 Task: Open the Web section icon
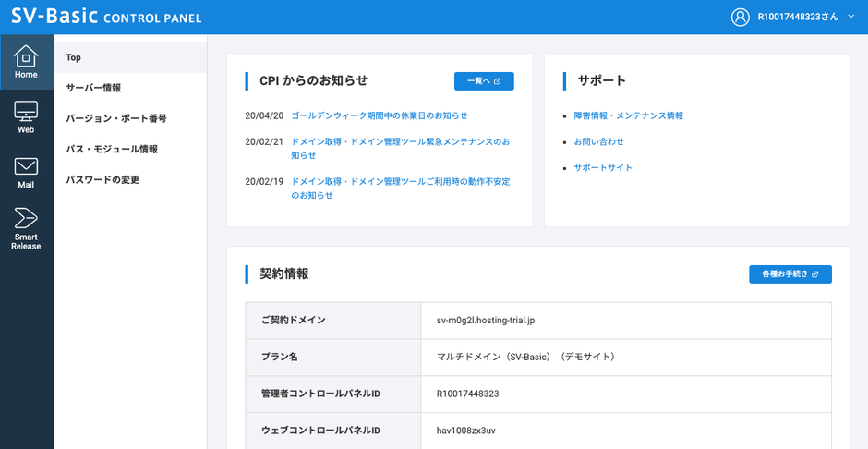[x=26, y=116]
